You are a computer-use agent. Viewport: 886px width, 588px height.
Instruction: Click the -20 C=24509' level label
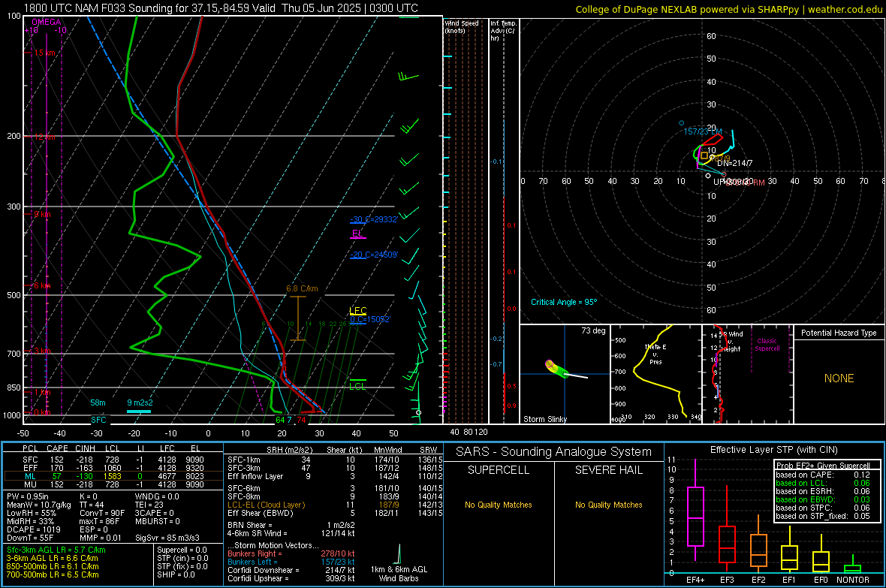click(x=374, y=255)
